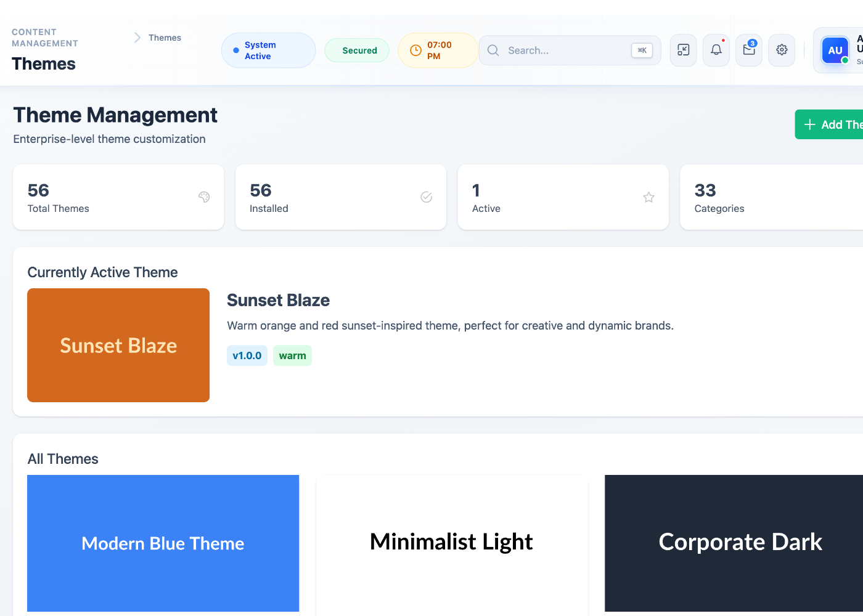Click the 56 Installed stat
The height and width of the screenshot is (616, 863).
tap(341, 197)
